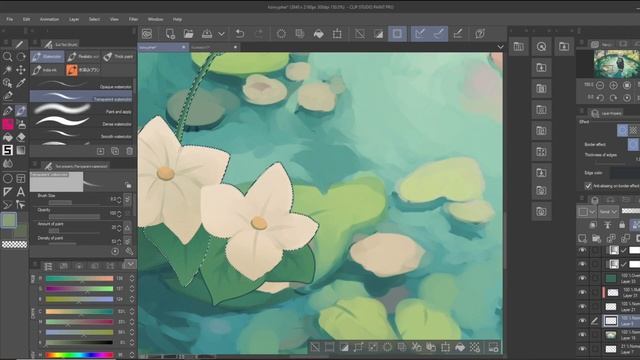Select the Move layer tool
Viewport: 640px width, 360px height.
21,70
